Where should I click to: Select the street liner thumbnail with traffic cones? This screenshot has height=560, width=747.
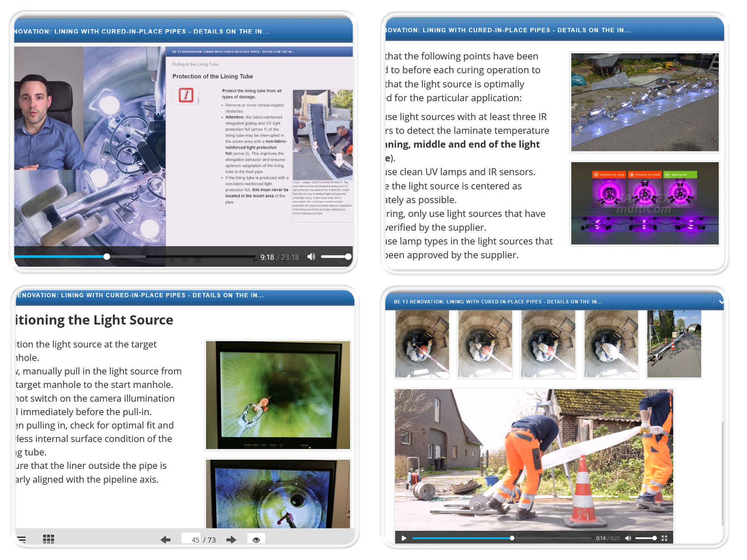pyautogui.click(x=674, y=344)
